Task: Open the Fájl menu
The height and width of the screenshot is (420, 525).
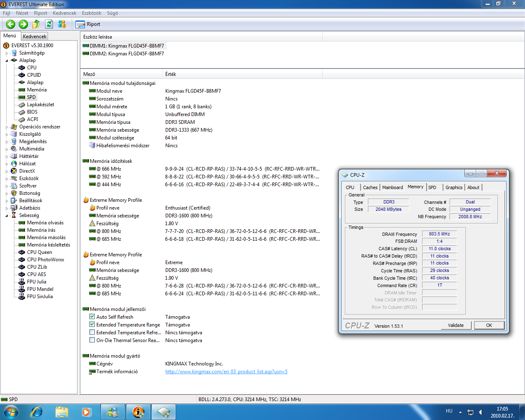Action: [7, 13]
